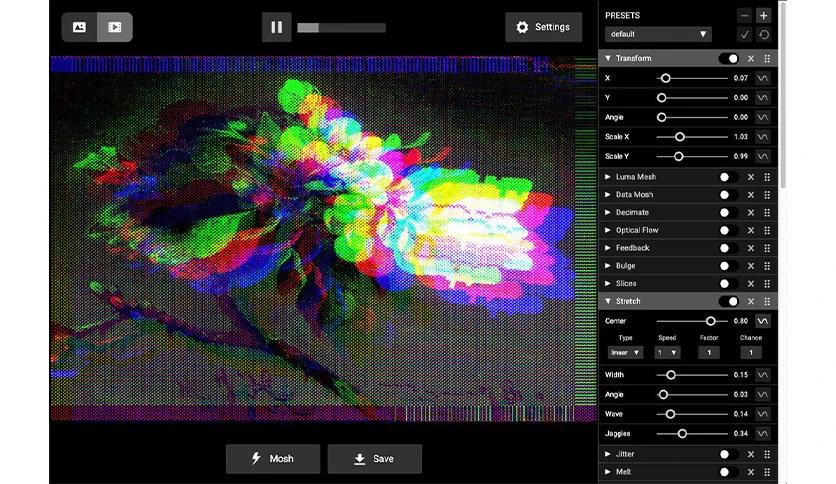
Task: Expand the Luma Mesh section
Action: (x=608, y=176)
